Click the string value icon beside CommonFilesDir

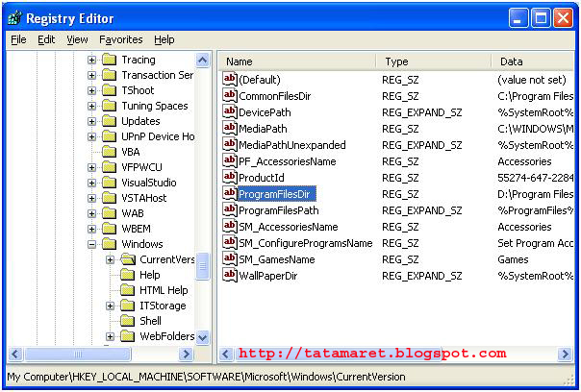click(x=230, y=95)
